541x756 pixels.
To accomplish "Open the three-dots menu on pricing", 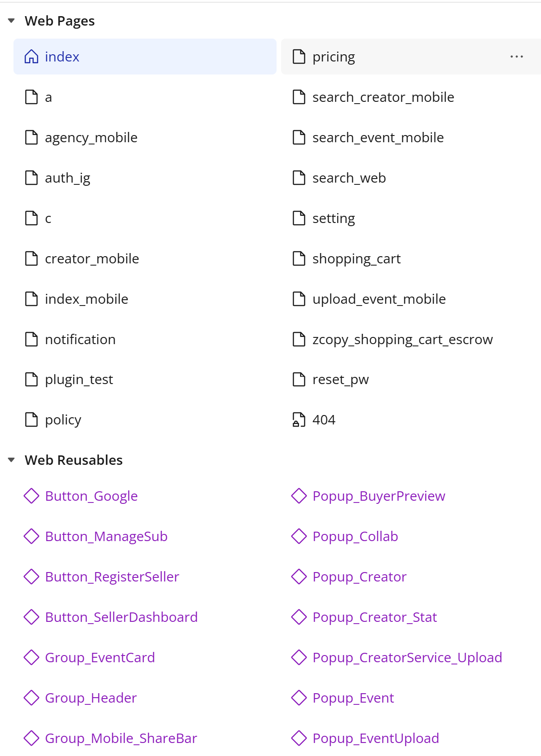I will coord(516,57).
